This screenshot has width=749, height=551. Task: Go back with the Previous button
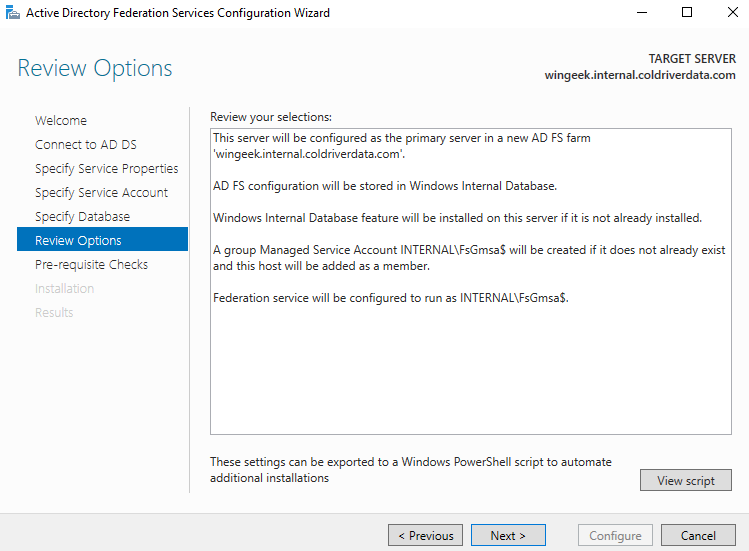click(x=425, y=536)
